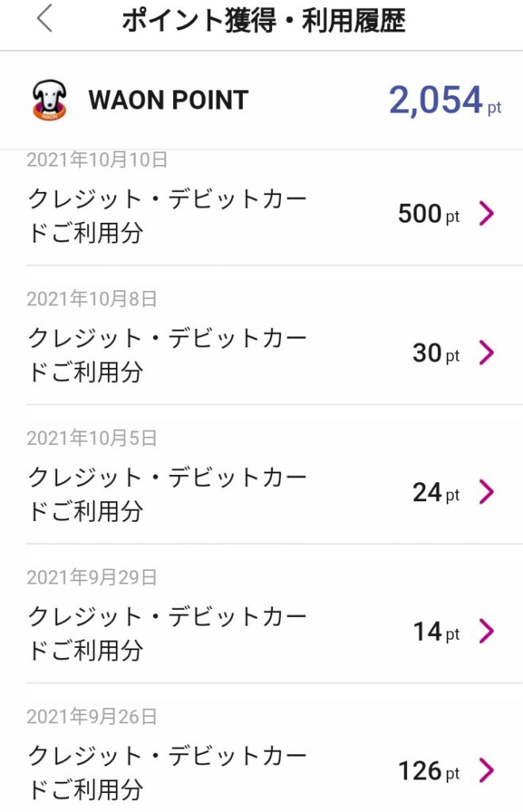Viewport: 523px width, 812px height.
Task: Open the chevron beside 30 pt entry
Action: pyautogui.click(x=486, y=353)
